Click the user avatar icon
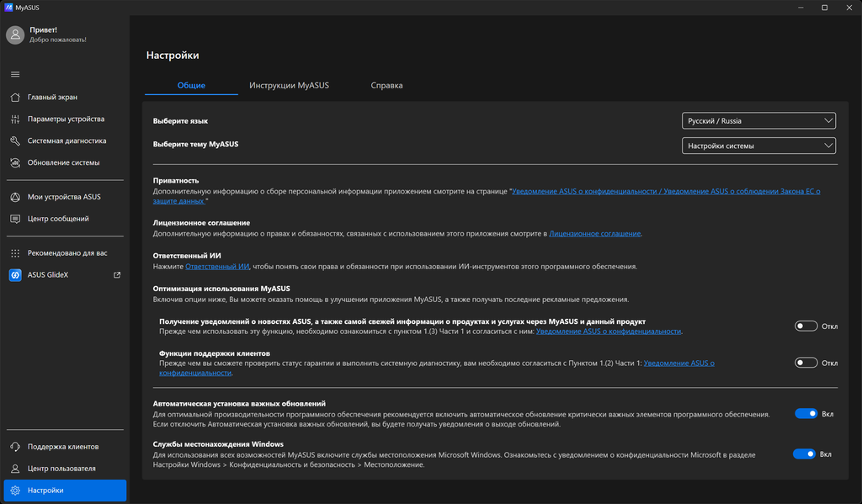 15,34
